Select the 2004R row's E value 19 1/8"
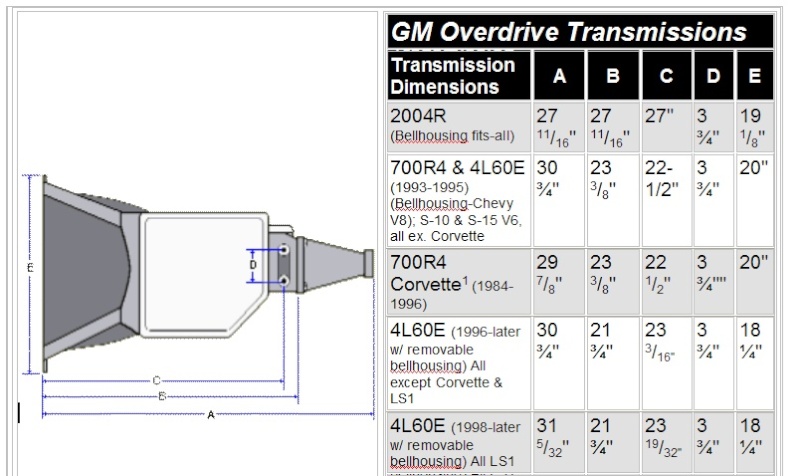 point(755,127)
